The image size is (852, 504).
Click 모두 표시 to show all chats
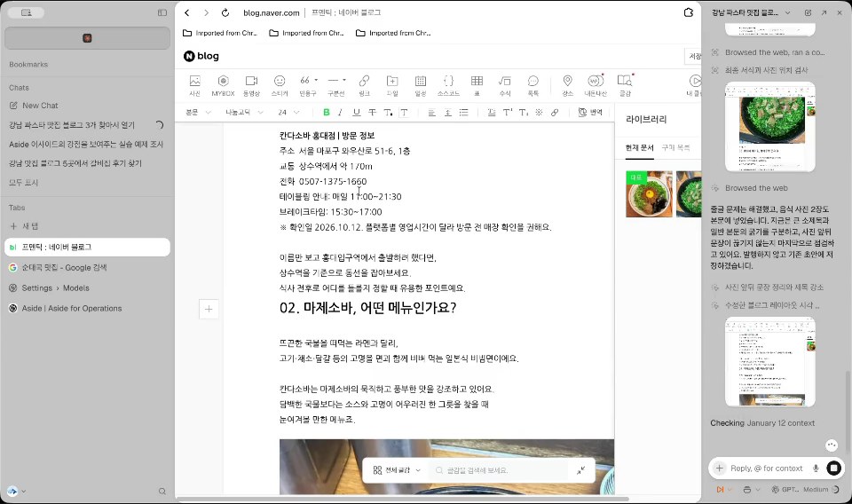[x=23, y=183]
